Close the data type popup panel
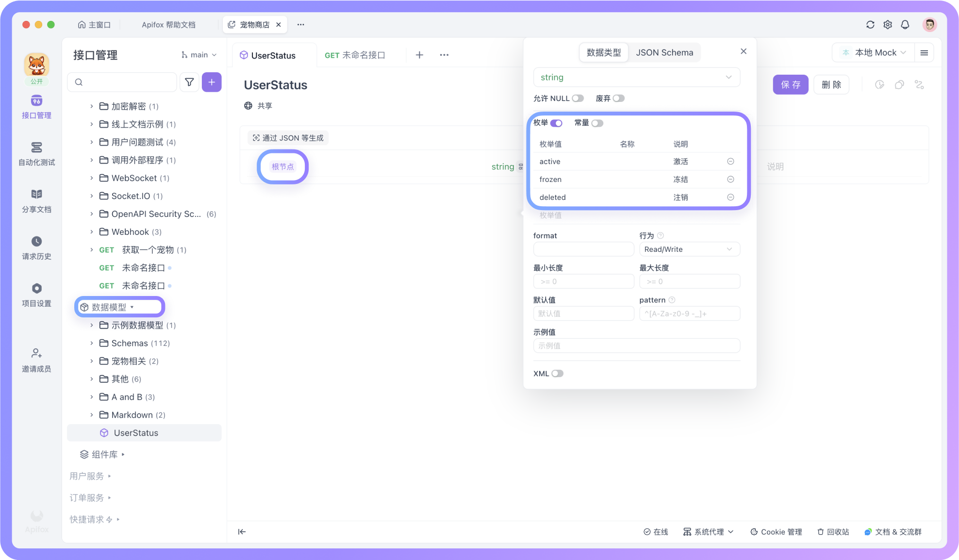959x560 pixels. coord(744,51)
